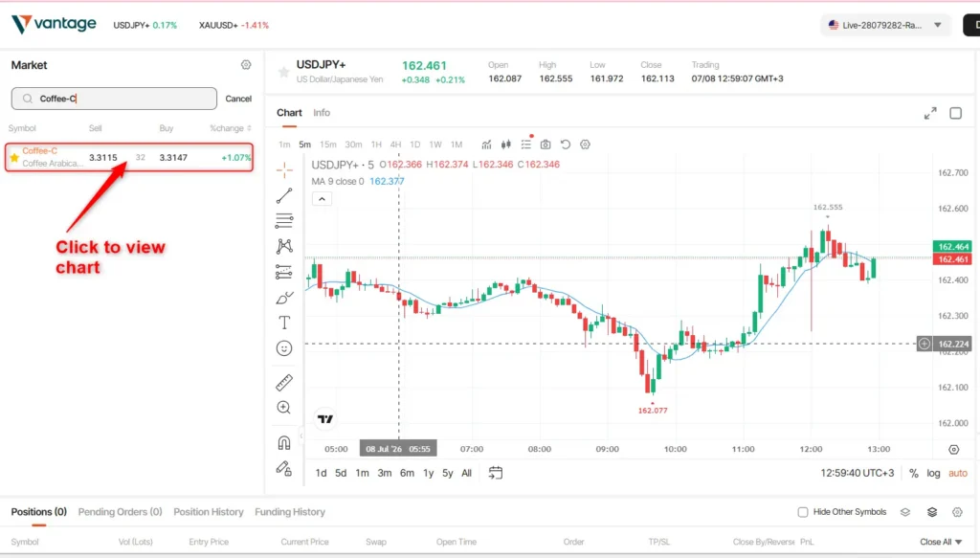Select the 1m timeframe
980x558 pixels.
(284, 145)
